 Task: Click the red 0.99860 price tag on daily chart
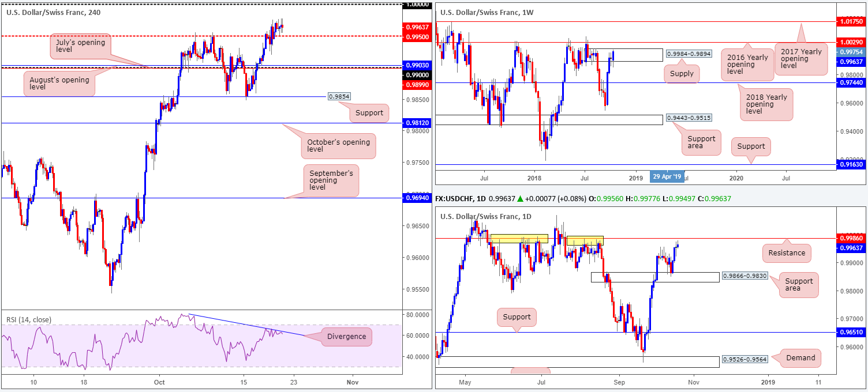(852, 238)
